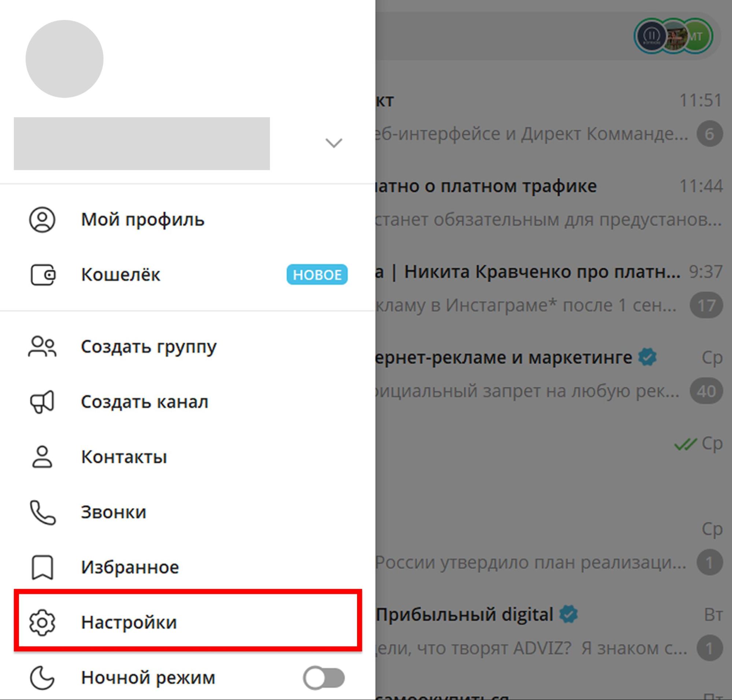Select the My Profile person icon

42,220
